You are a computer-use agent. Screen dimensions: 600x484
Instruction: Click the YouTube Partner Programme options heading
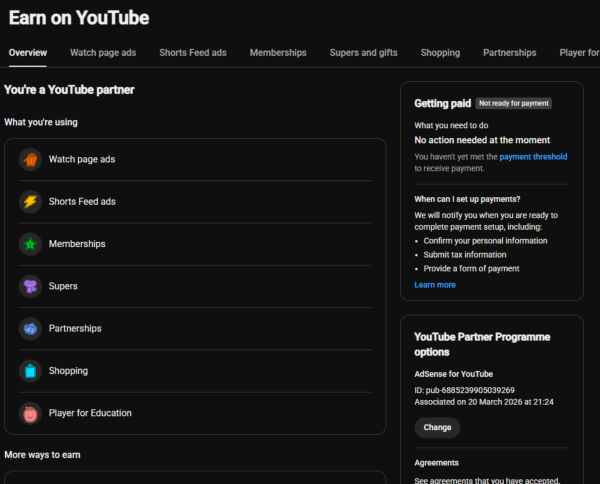(482, 344)
